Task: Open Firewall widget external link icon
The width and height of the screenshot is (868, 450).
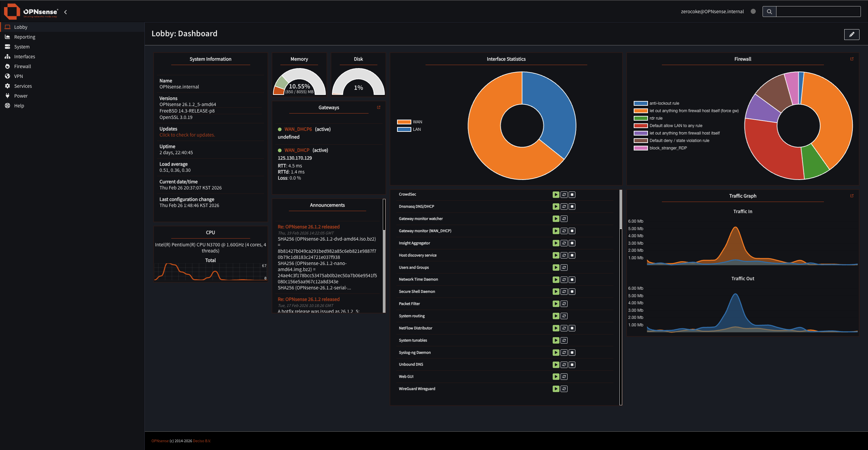Action: click(x=852, y=59)
